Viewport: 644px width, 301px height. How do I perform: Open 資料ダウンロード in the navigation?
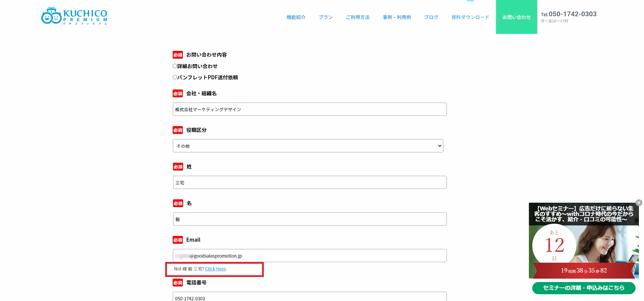[470, 17]
